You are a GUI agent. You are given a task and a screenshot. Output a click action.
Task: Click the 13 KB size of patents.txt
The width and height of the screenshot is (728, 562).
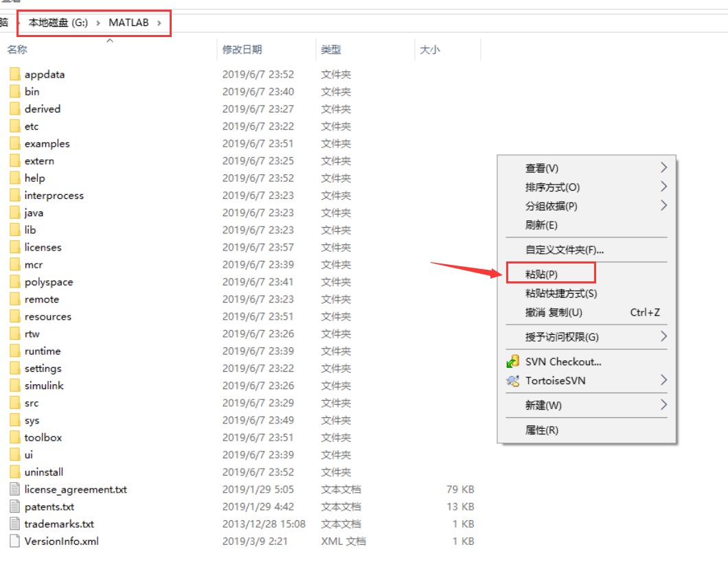point(460,507)
